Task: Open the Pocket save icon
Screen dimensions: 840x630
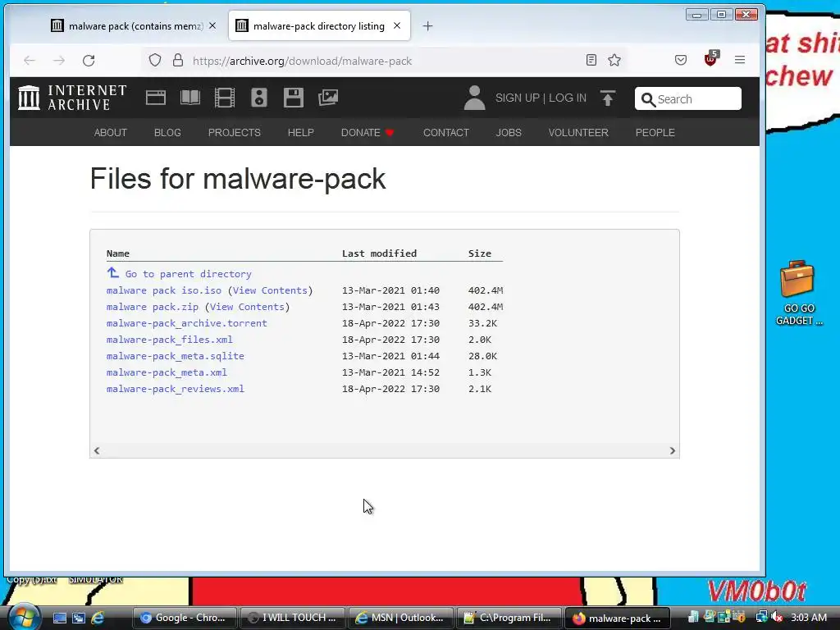Action: coord(681,60)
